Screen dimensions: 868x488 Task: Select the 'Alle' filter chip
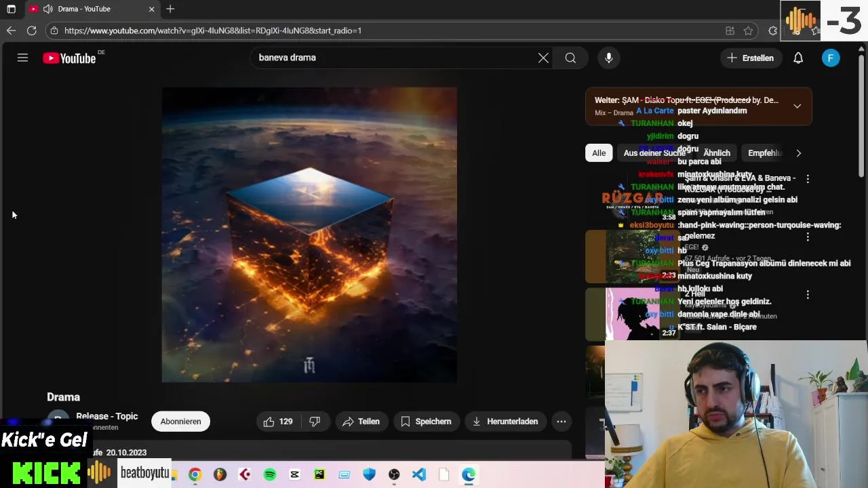(x=599, y=153)
